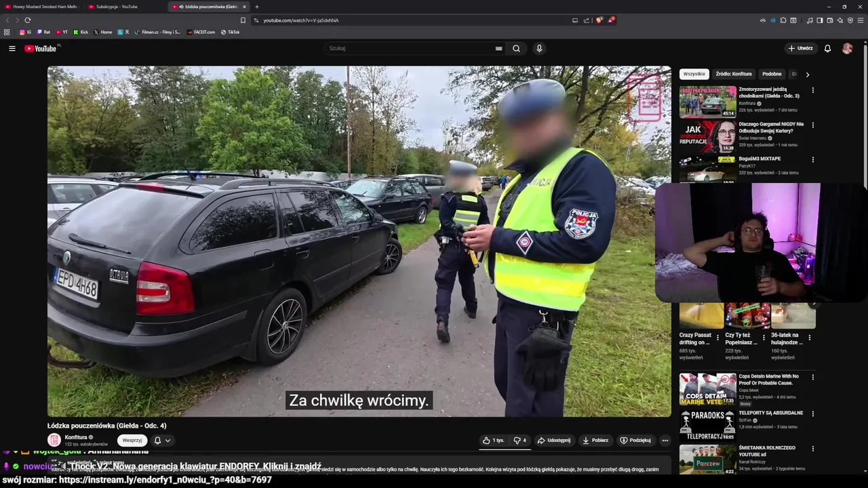Click Utwórz create button
The width and height of the screenshot is (868, 488).
pos(800,48)
